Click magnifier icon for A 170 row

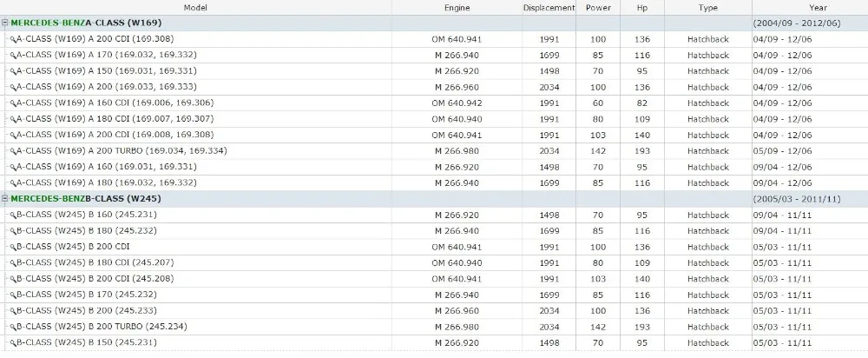click(x=13, y=56)
